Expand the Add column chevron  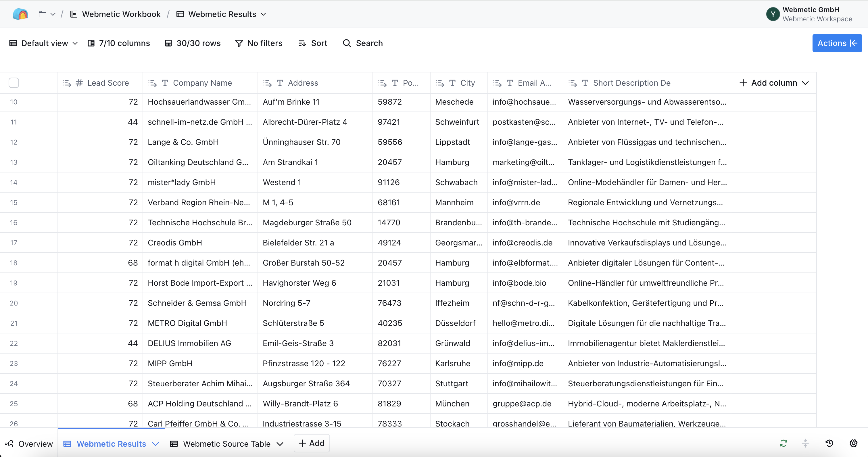(805, 83)
